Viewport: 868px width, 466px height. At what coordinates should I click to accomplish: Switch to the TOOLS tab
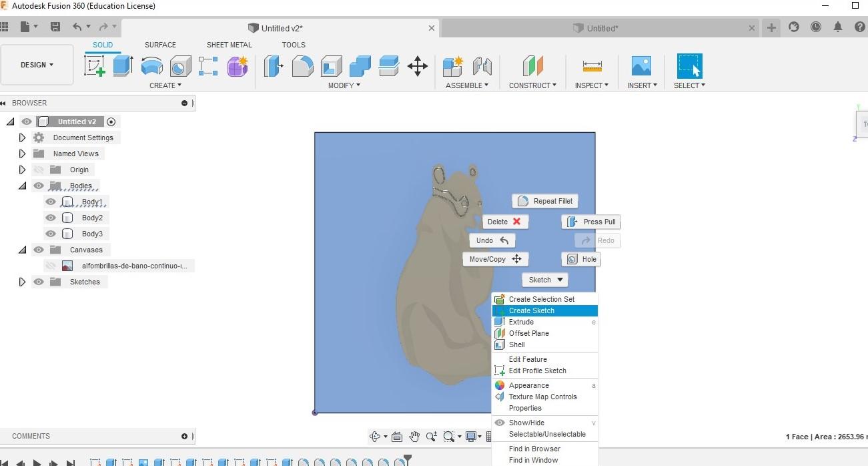[x=294, y=45]
